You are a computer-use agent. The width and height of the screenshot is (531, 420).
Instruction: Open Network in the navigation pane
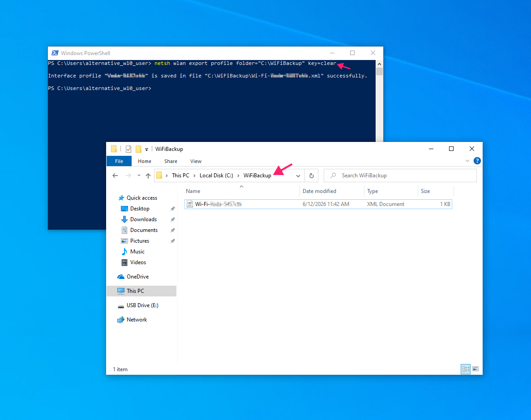(137, 320)
